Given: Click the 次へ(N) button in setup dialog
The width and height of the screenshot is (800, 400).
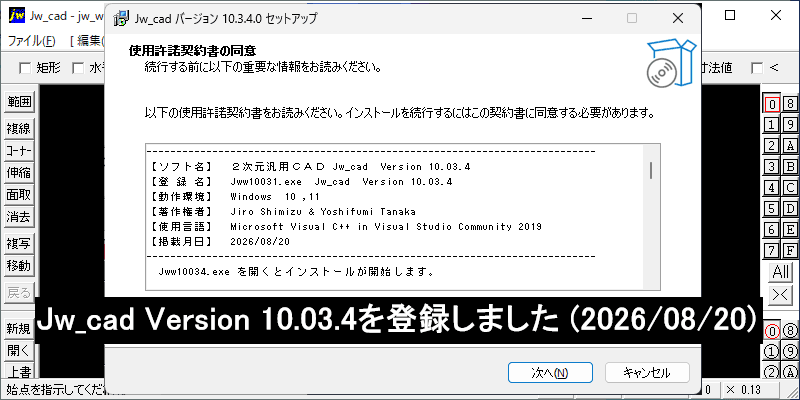Looking at the screenshot, I should coord(550,372).
